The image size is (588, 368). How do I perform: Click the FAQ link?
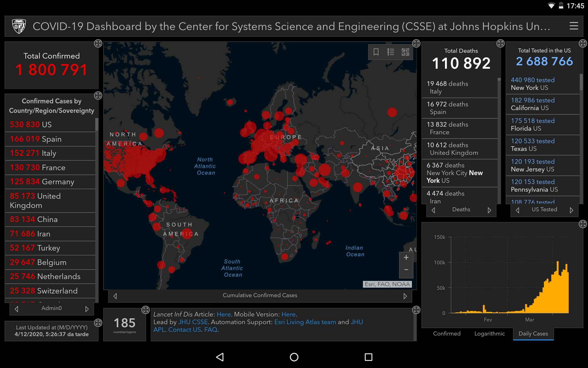[x=211, y=330]
